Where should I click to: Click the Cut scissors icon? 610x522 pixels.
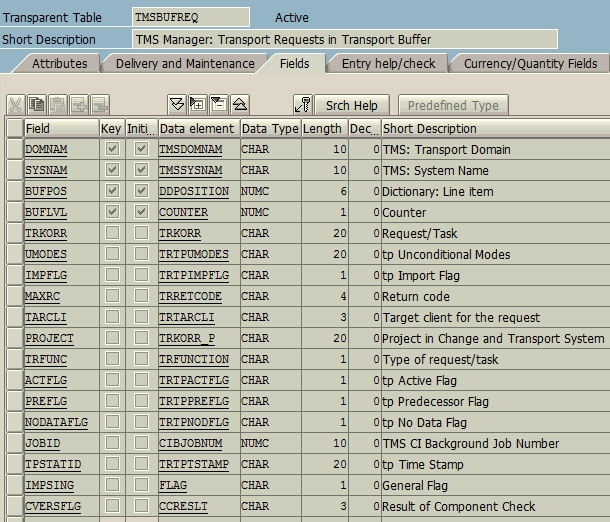coord(16,105)
